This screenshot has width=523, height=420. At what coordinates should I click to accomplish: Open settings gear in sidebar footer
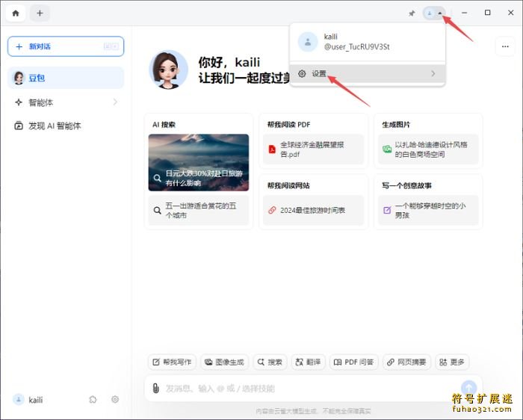[x=115, y=399]
